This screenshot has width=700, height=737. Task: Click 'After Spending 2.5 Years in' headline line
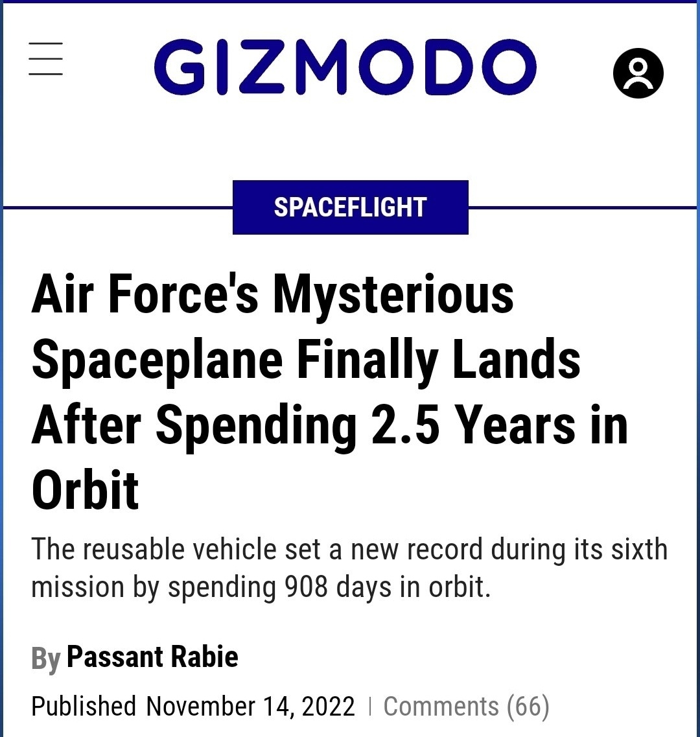click(329, 425)
